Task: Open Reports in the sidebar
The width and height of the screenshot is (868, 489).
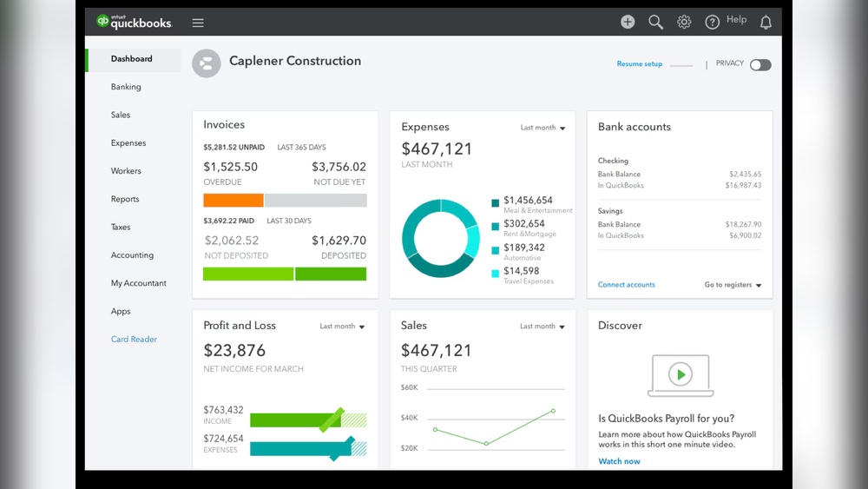Action: 124,199
